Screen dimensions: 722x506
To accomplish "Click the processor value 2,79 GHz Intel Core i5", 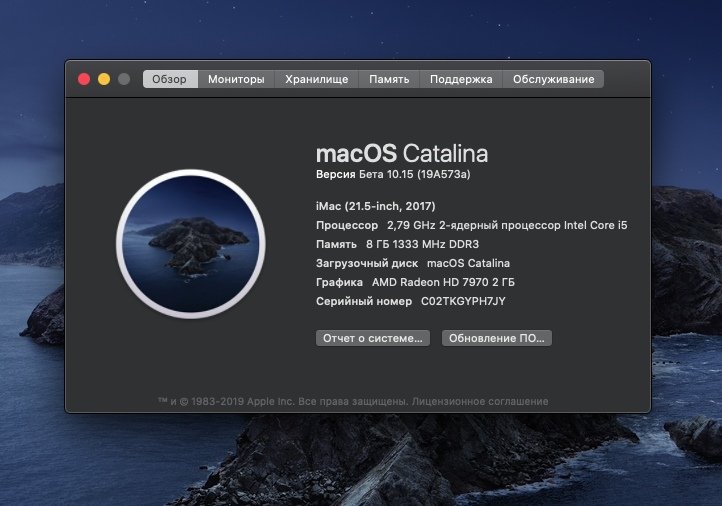I will (x=507, y=225).
